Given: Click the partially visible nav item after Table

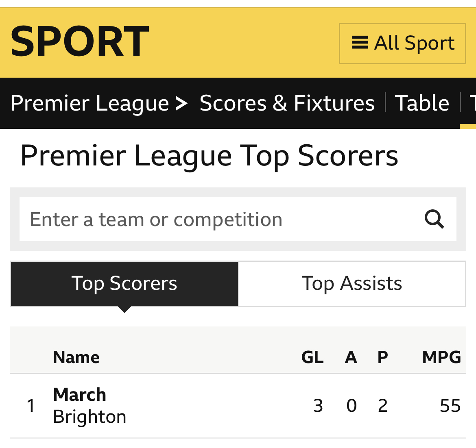Looking at the screenshot, I should [x=472, y=103].
